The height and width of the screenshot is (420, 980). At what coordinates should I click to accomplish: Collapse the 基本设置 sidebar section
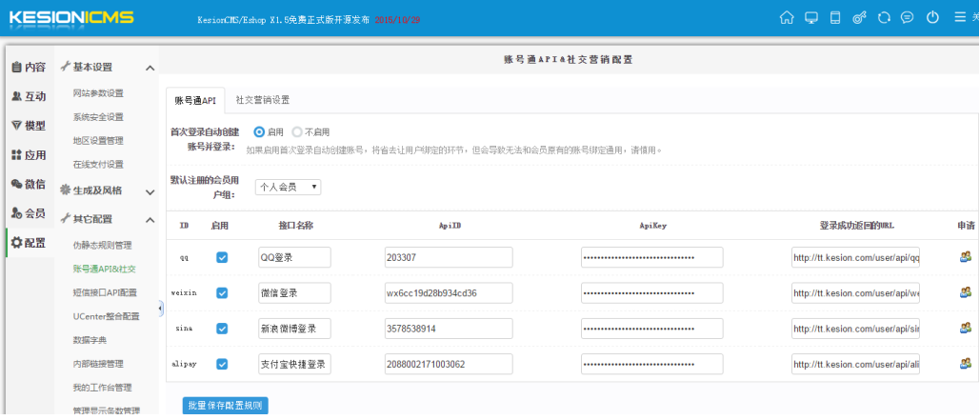[x=150, y=68]
